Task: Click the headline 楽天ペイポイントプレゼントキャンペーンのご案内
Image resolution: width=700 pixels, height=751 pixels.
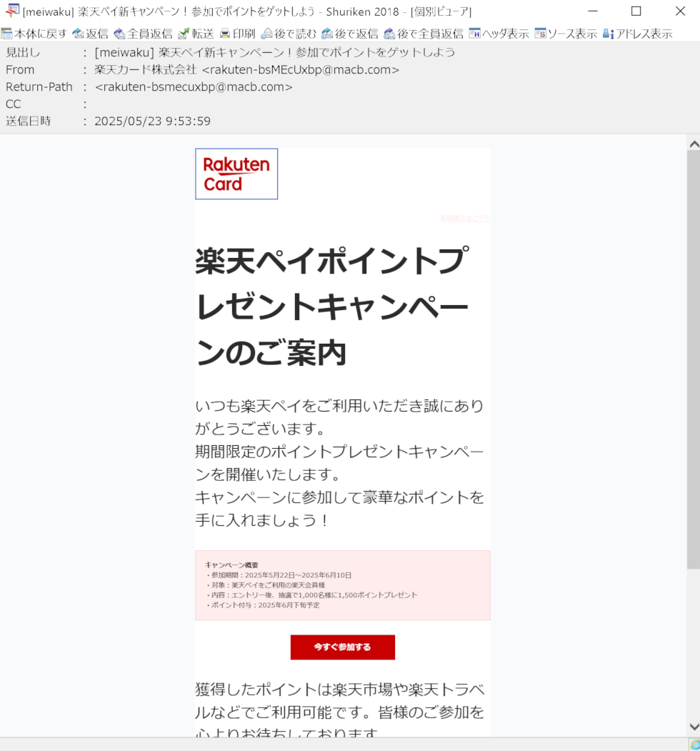Action: coord(332,307)
